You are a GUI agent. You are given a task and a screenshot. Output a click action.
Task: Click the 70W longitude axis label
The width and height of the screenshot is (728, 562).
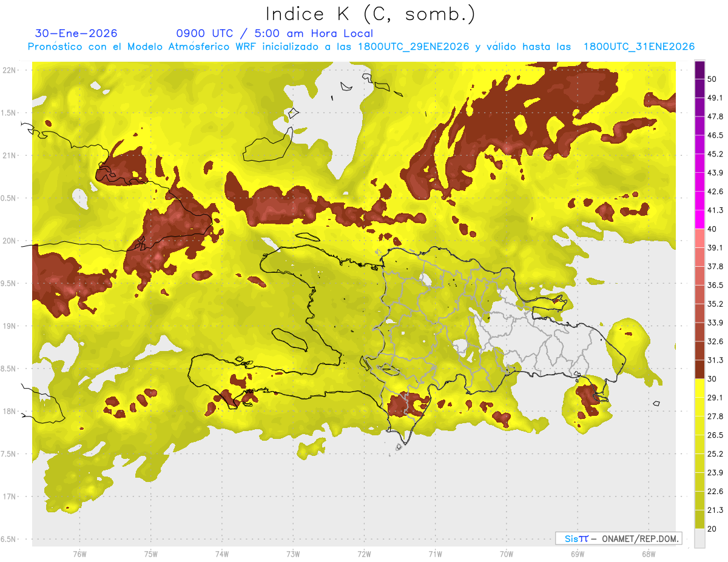point(506,554)
